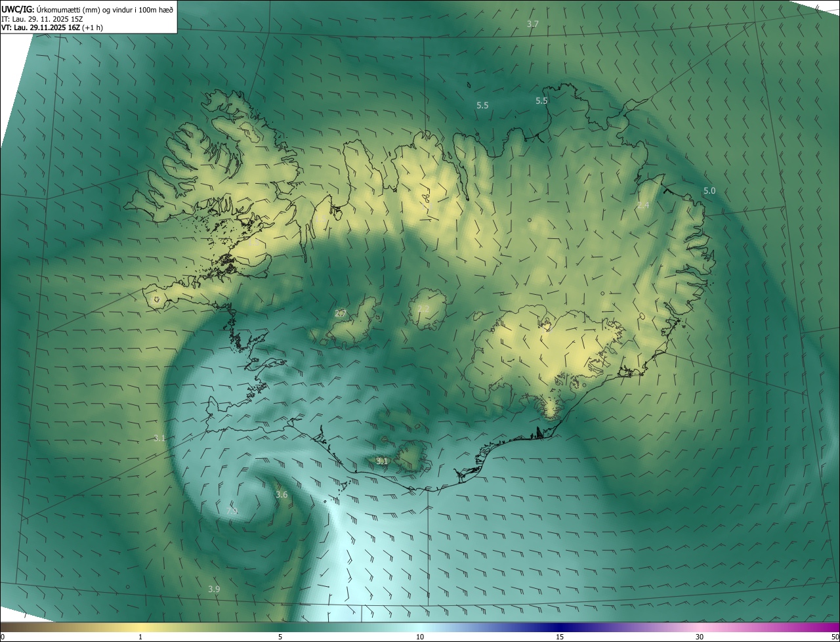Click the colorbar tick label 5

(280, 637)
